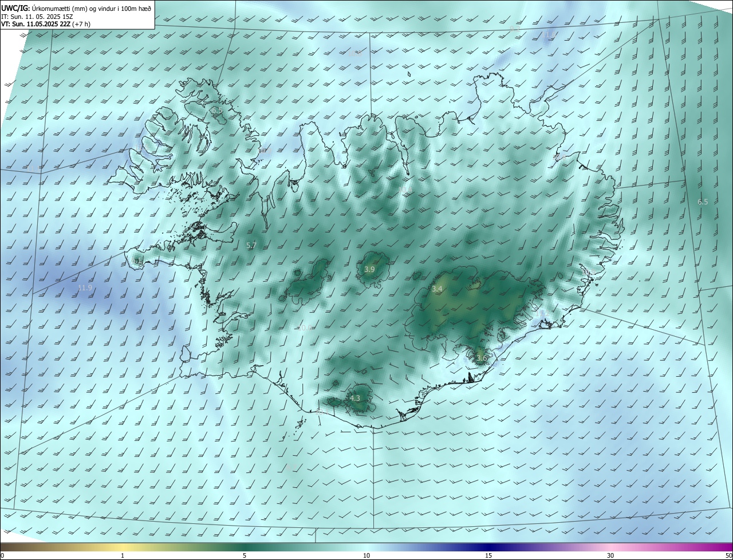733x560 pixels.
Task: Click the 6.5 value at the eastern edge
Action: coord(703,202)
